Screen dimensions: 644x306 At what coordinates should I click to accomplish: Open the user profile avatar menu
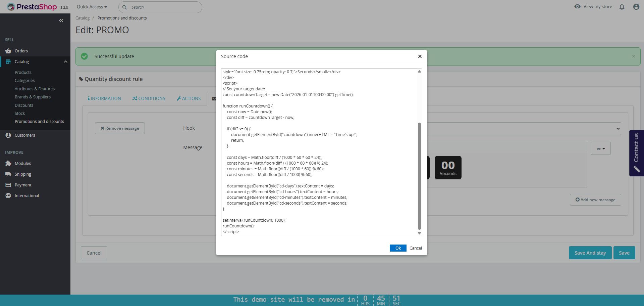tap(636, 7)
